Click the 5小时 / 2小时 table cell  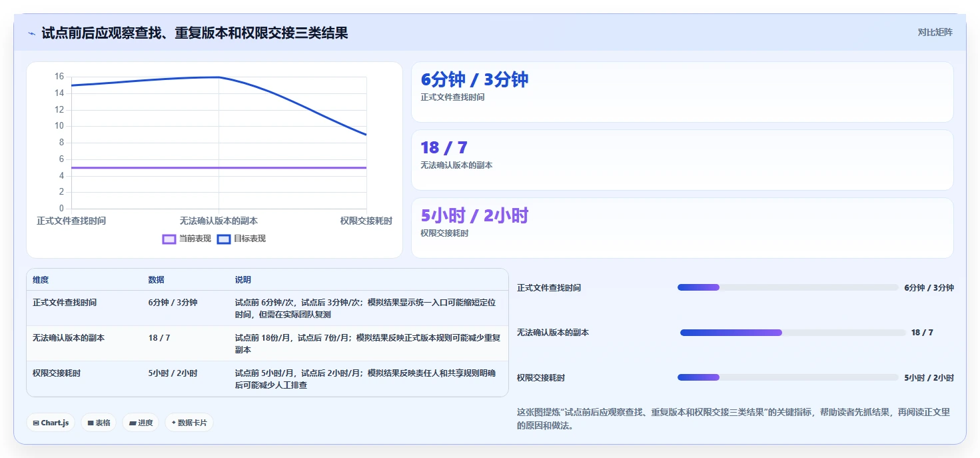pyautogui.click(x=173, y=373)
